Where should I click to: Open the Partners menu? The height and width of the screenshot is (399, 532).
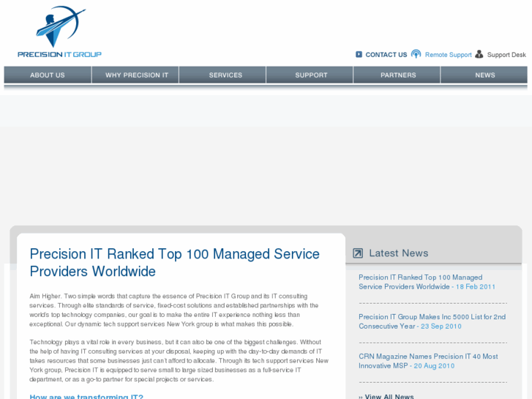pos(398,75)
